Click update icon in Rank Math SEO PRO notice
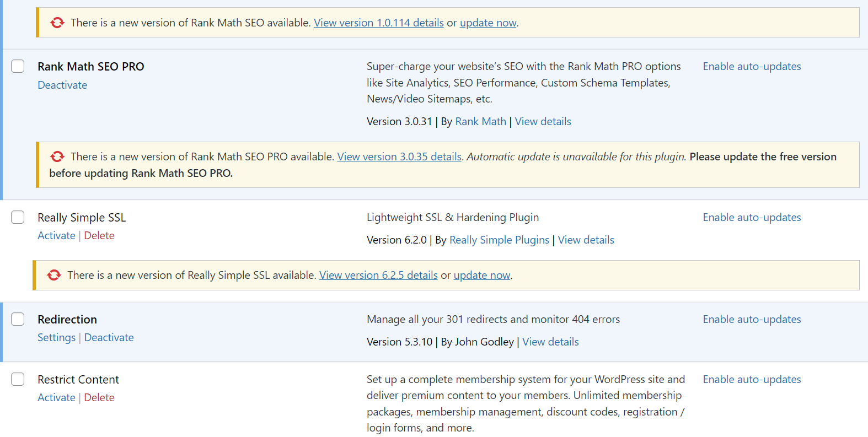This screenshot has height=437, width=868. [57, 157]
